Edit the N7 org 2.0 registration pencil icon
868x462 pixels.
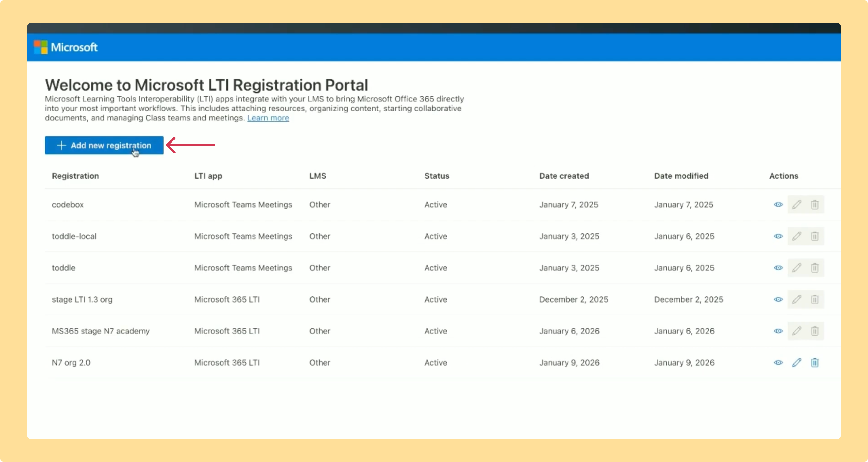pyautogui.click(x=797, y=363)
